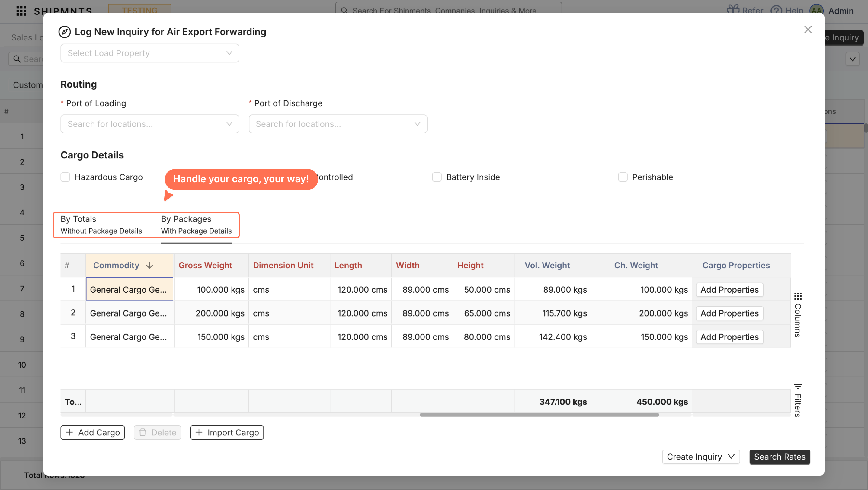Expand the background page chevron dropdown
This screenshot has width=868, height=490.
coord(852,59)
